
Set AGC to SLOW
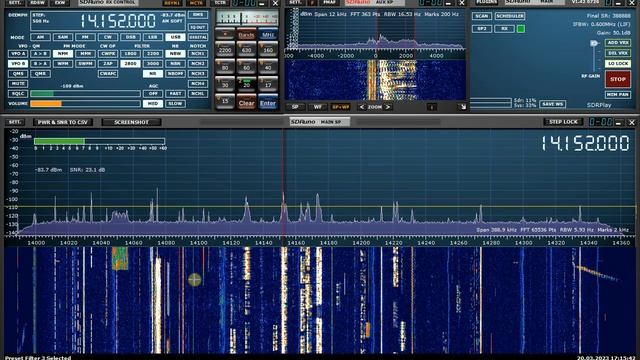[176, 104]
